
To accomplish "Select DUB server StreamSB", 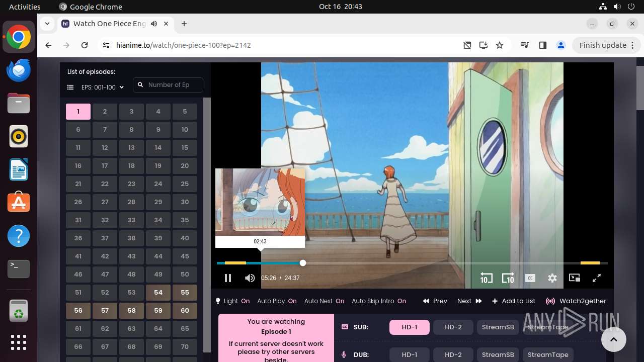I will (x=498, y=354).
